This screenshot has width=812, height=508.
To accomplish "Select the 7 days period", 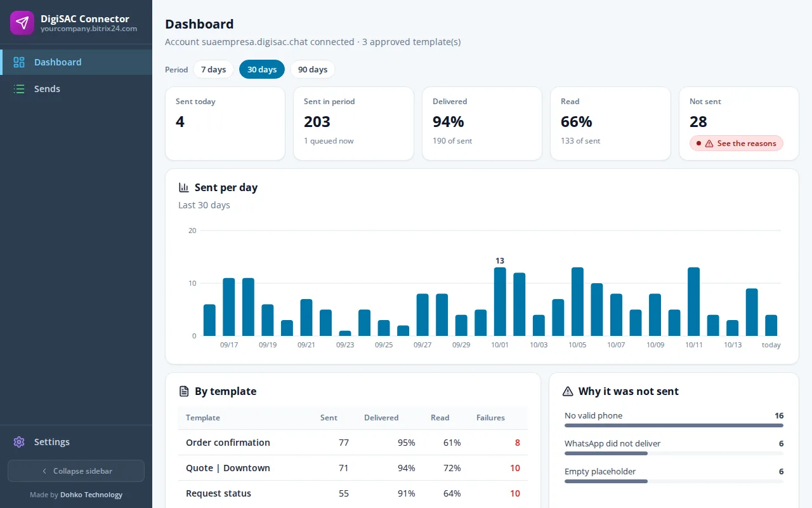I will tap(213, 69).
